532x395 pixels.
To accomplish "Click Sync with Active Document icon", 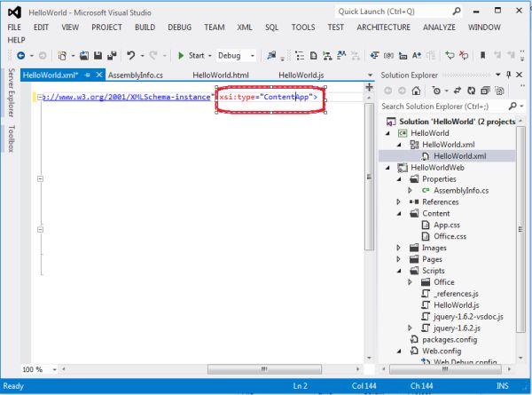I will point(458,91).
